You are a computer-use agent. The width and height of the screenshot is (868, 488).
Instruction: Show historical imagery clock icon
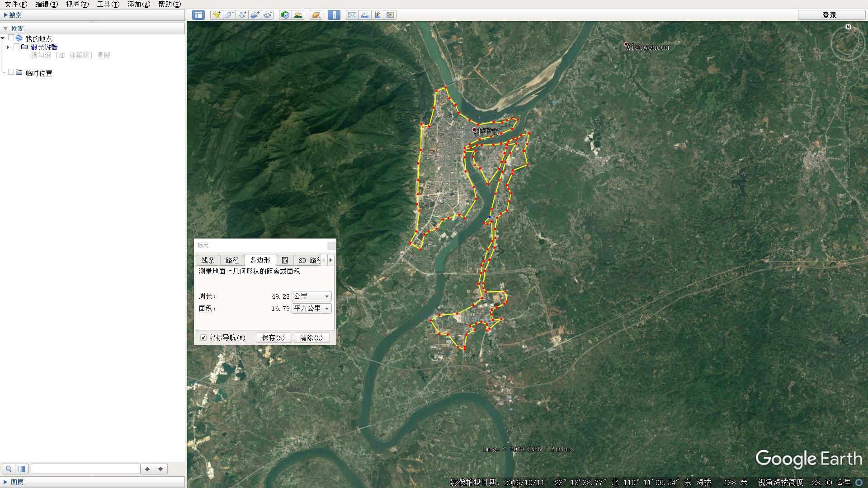point(285,15)
